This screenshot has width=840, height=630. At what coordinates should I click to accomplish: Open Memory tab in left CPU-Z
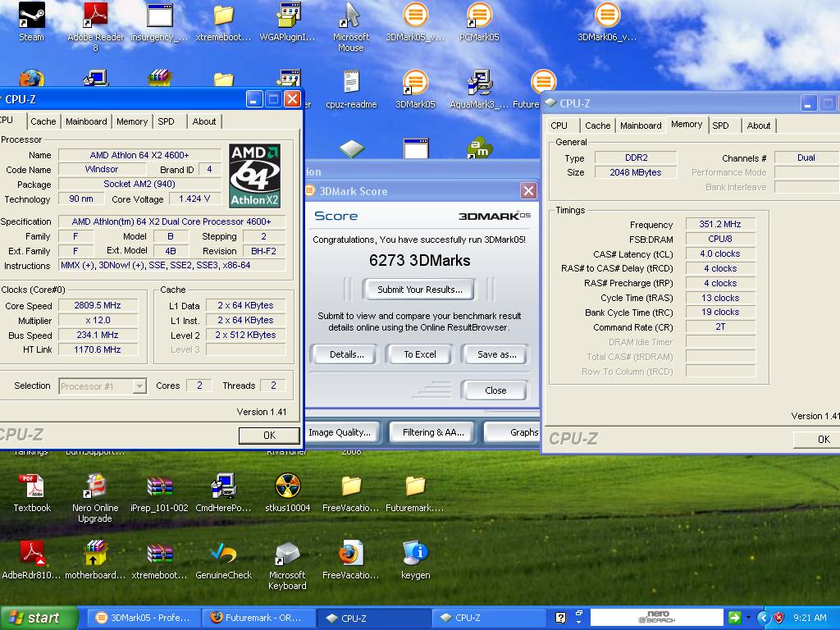tap(132, 121)
